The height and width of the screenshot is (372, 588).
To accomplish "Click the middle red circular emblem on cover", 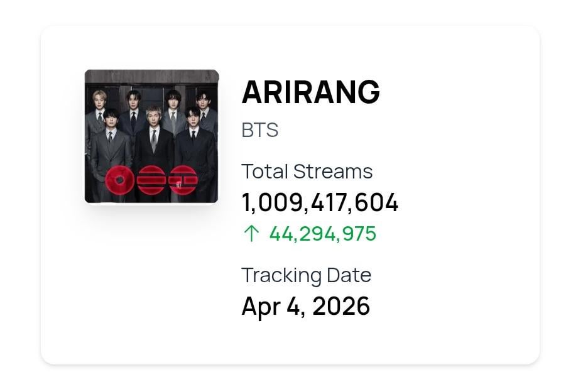I will tap(151, 181).
